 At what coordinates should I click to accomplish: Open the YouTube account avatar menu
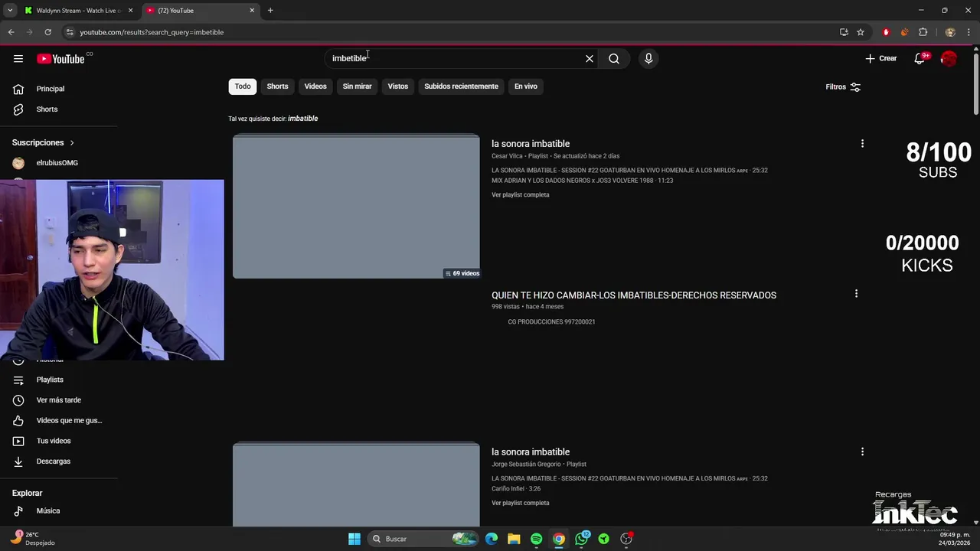click(x=949, y=59)
